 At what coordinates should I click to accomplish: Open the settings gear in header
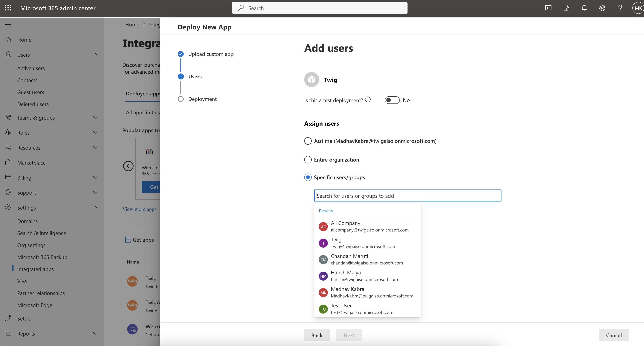tap(602, 8)
